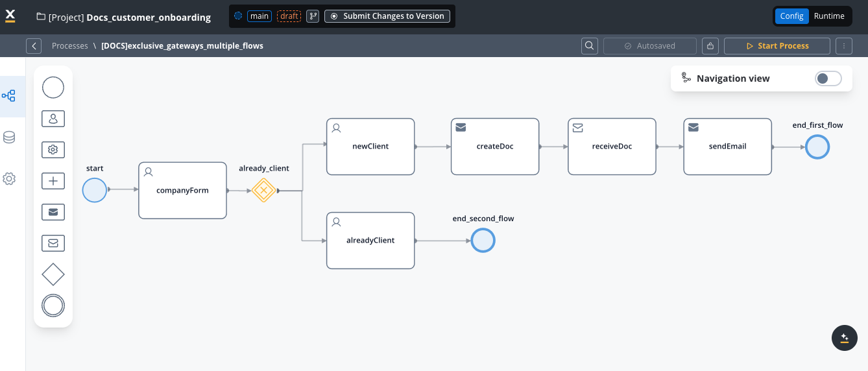Click the Navigation view label text
Viewport: 868px width, 371px height.
(733, 78)
